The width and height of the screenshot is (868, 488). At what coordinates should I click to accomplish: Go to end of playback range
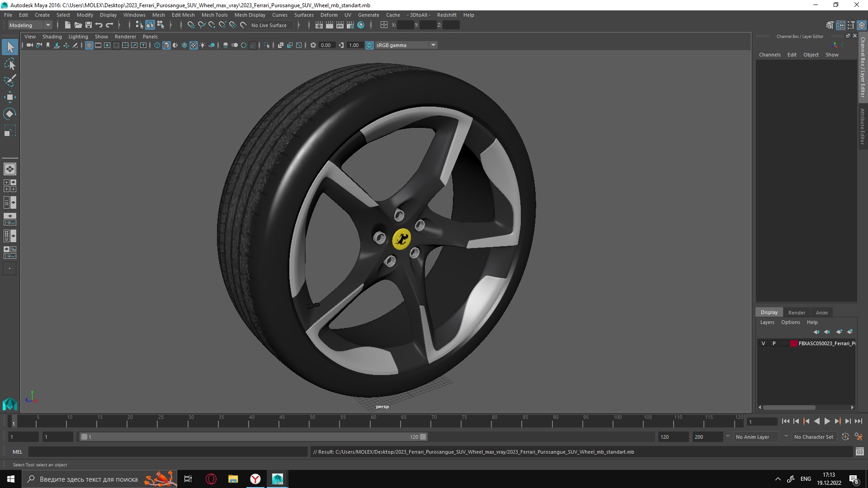[859, 421]
